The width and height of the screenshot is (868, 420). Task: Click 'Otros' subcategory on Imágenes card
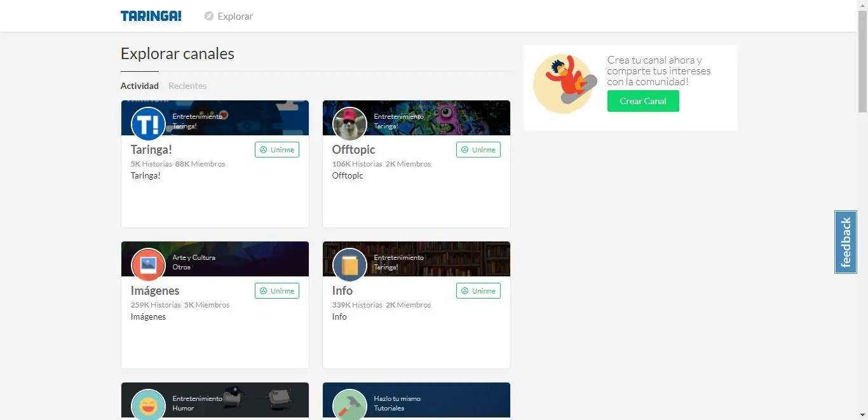(181, 267)
